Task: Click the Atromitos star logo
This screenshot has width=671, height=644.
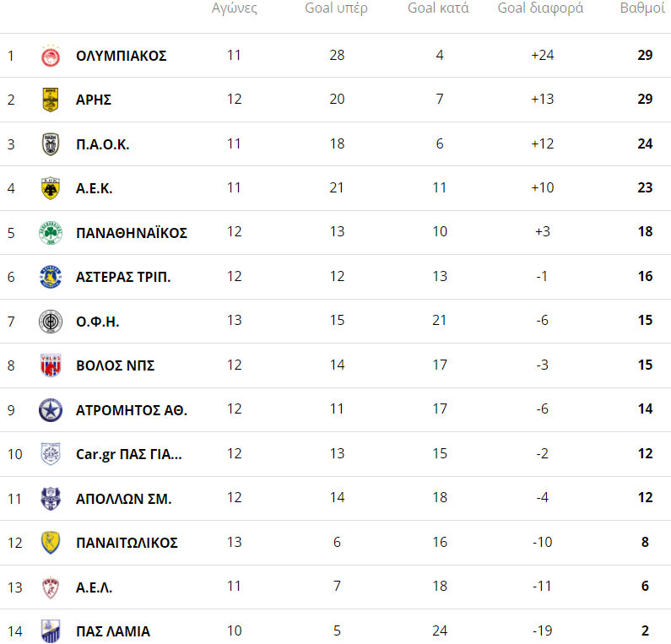Action: click(51, 410)
